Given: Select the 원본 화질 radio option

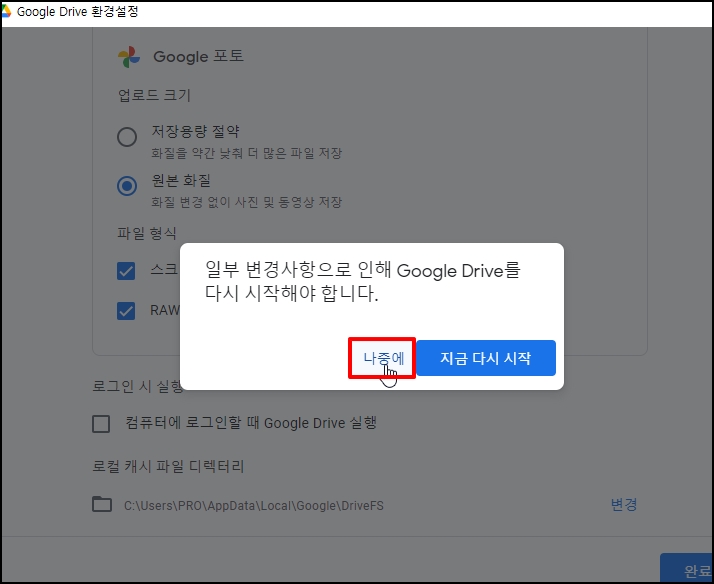Looking at the screenshot, I should tap(127, 186).
